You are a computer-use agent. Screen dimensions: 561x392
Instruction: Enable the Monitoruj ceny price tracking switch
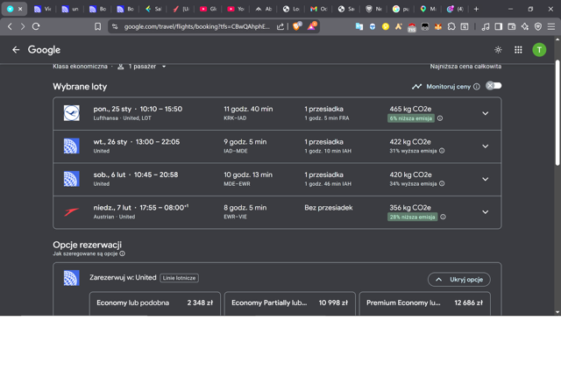(494, 86)
